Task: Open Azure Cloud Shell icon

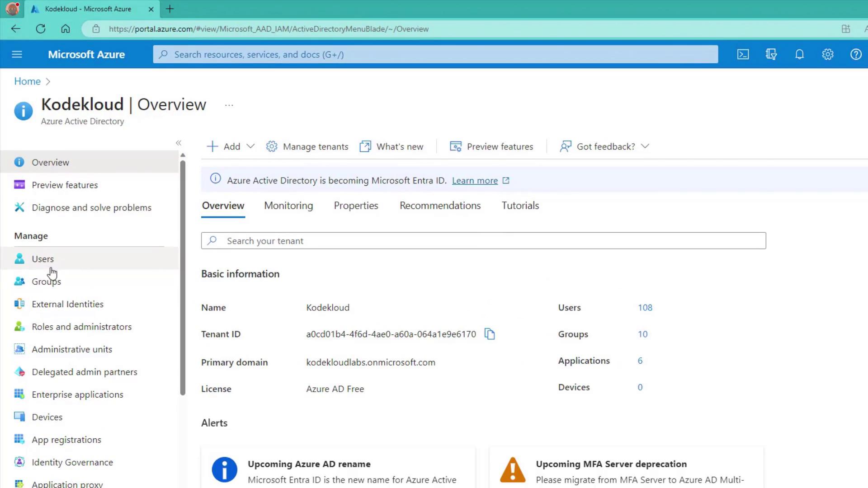Action: [x=743, y=54]
